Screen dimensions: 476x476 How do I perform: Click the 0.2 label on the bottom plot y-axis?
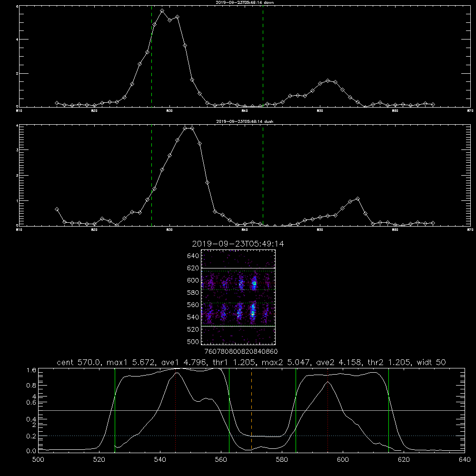(31, 436)
